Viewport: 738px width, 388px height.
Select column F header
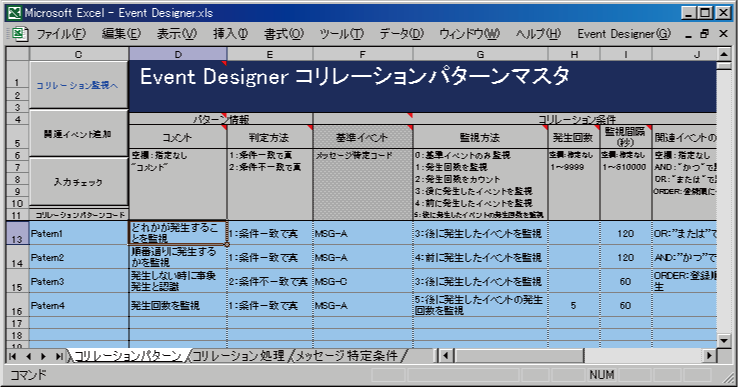362,54
